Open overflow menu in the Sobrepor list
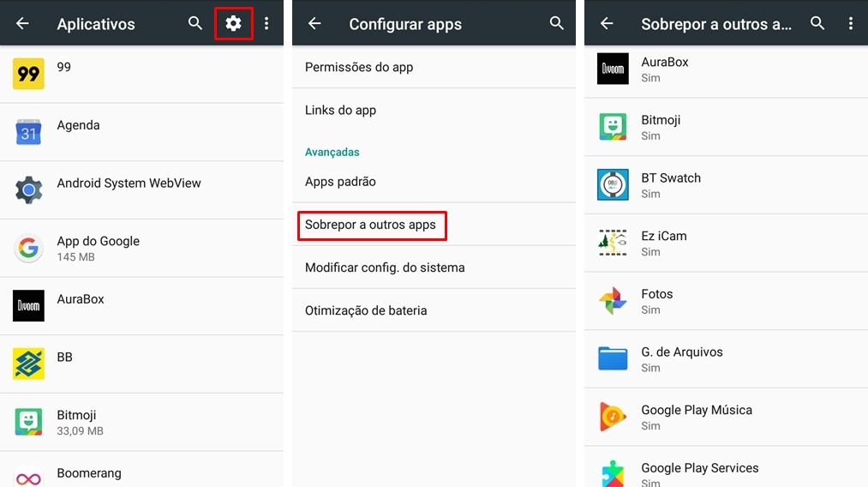Screen dimensions: 868x487 [851, 23]
